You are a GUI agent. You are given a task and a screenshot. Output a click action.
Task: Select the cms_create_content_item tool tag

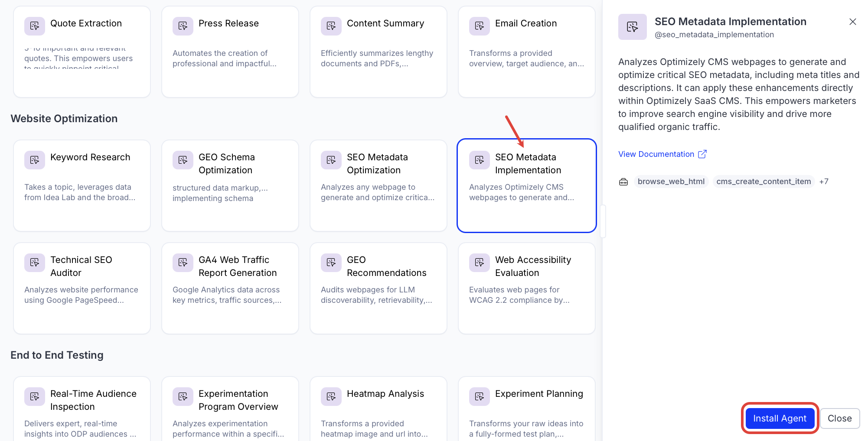tap(763, 182)
